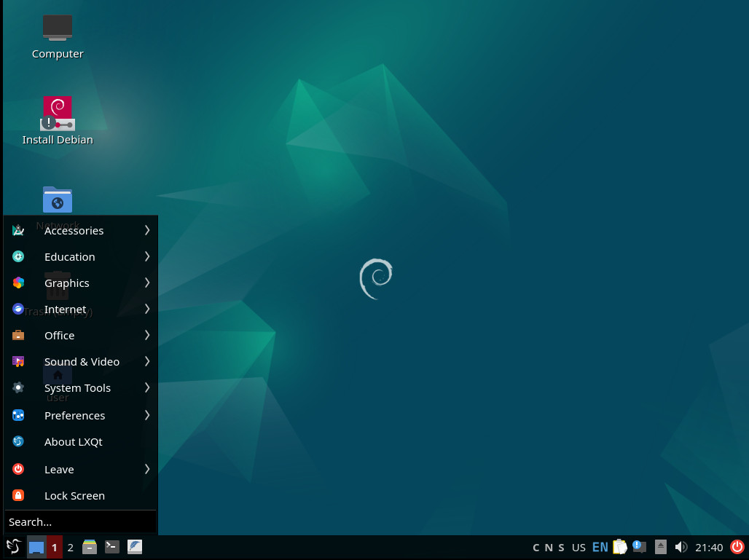The height and width of the screenshot is (560, 749).
Task: Switch to virtual desktop 1
Action: click(55, 547)
